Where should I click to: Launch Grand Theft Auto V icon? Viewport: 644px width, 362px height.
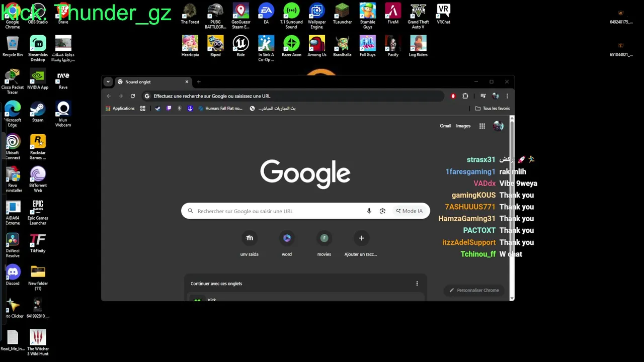coord(418,16)
